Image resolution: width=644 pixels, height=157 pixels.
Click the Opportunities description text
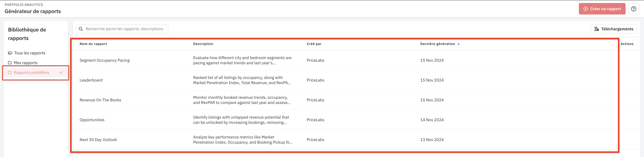pyautogui.click(x=241, y=120)
